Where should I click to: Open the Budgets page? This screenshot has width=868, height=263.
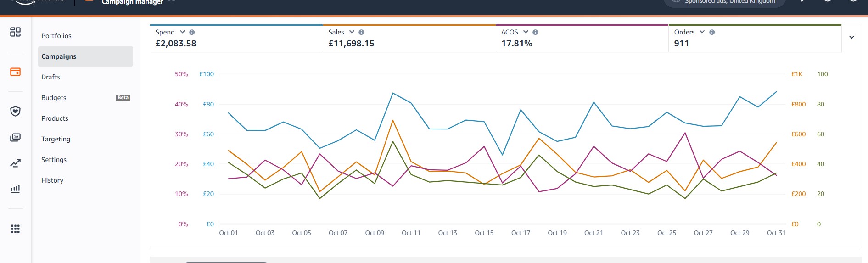(54, 98)
